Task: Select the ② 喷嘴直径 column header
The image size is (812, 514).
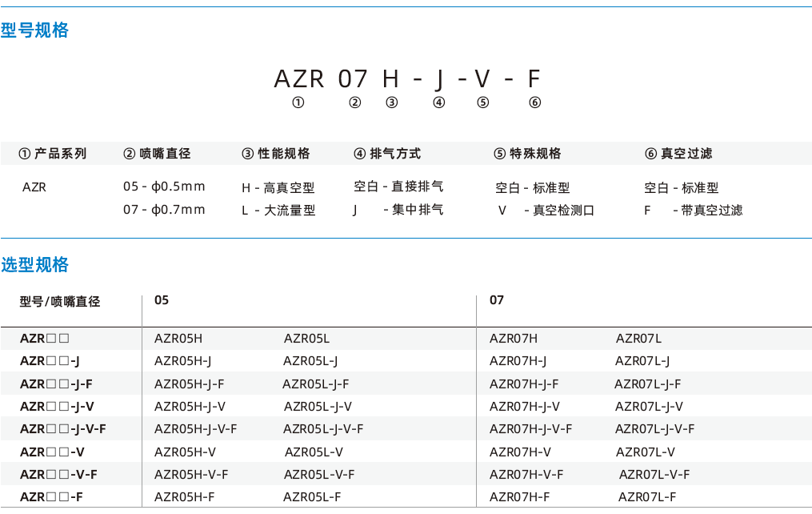Action: (157, 154)
